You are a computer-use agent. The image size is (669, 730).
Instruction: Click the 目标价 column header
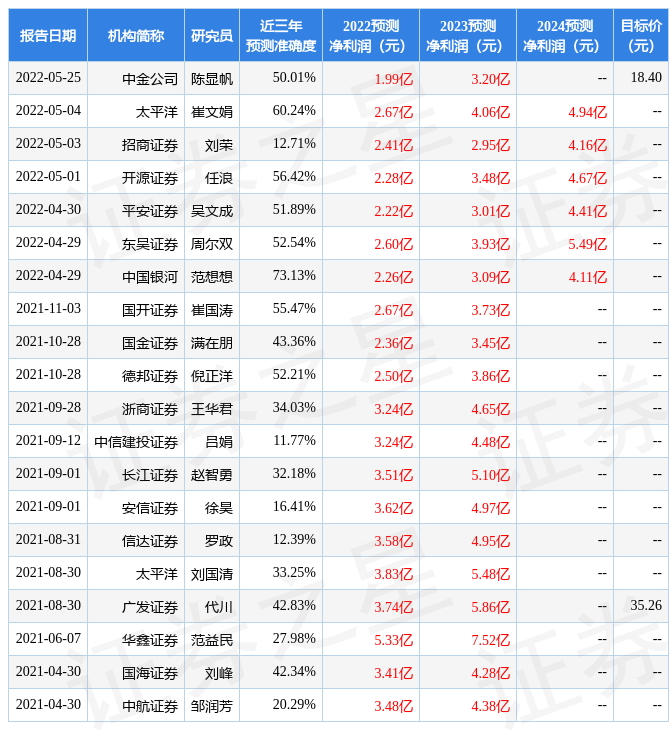(x=641, y=35)
